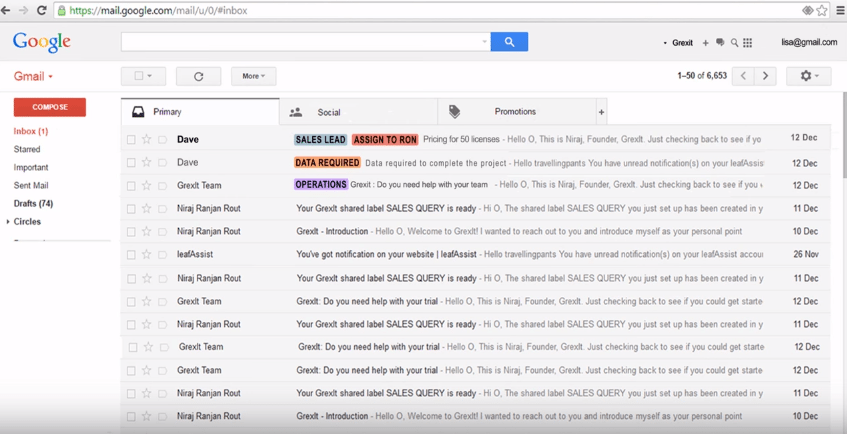
Task: Check the first SALES QUERY is ready email
Action: click(x=131, y=209)
